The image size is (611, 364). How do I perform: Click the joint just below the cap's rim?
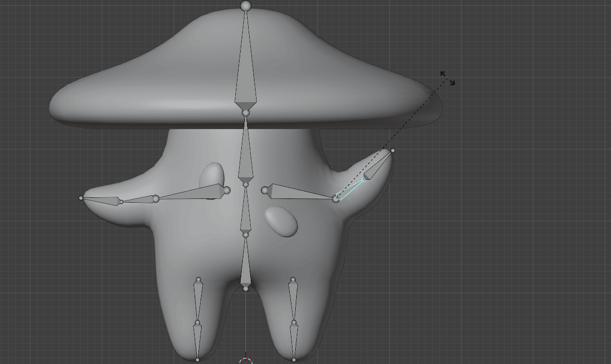click(245, 113)
